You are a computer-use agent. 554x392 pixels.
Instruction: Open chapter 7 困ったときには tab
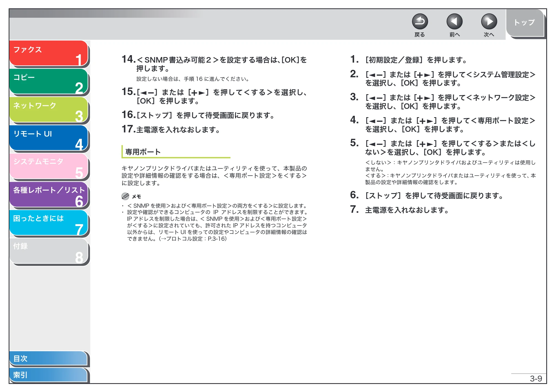pos(49,223)
